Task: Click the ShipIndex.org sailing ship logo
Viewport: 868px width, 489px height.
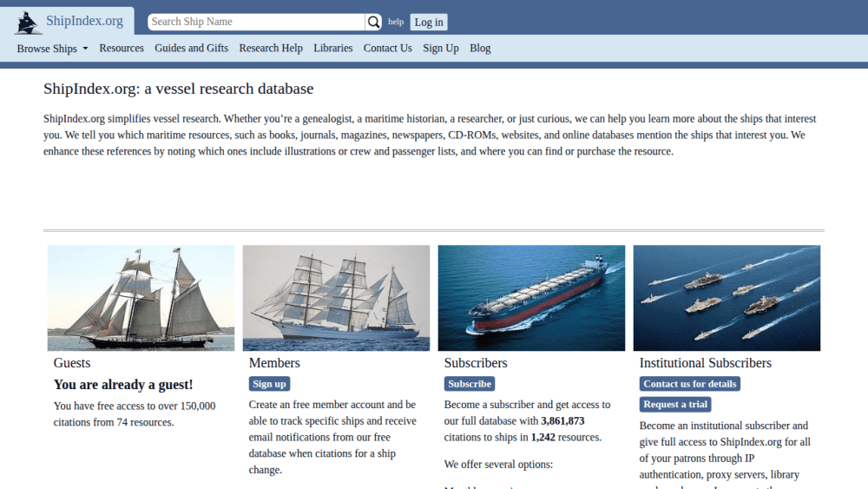Action: tap(27, 23)
